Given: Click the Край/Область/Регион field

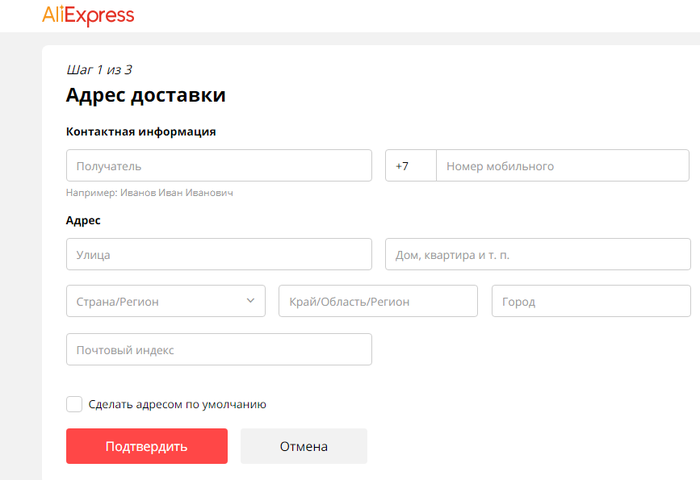Looking at the screenshot, I should coord(378,301).
